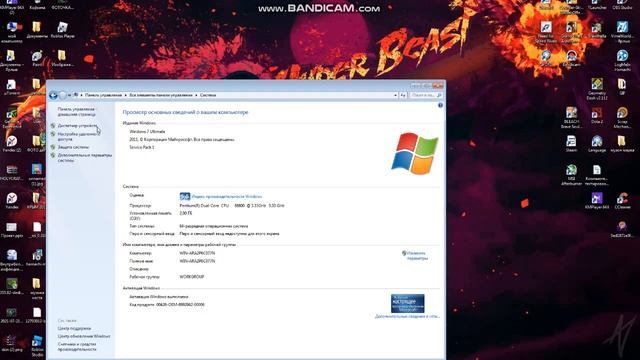The height and width of the screenshot is (360, 640).
Task: Click the Forward navigation arrow button
Action: (x=62, y=95)
